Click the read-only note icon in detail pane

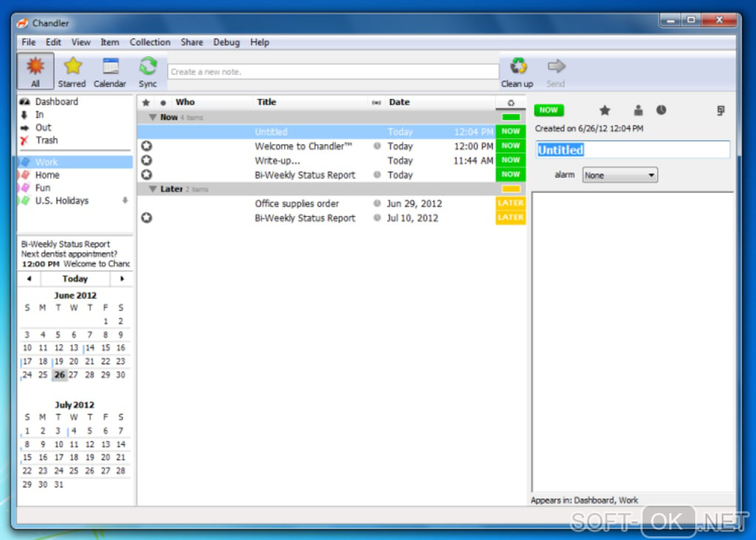(x=720, y=111)
